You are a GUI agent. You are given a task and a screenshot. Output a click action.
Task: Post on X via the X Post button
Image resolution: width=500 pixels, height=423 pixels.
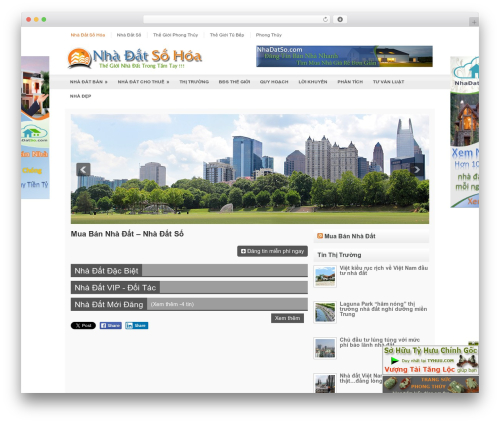pyautogui.click(x=83, y=326)
